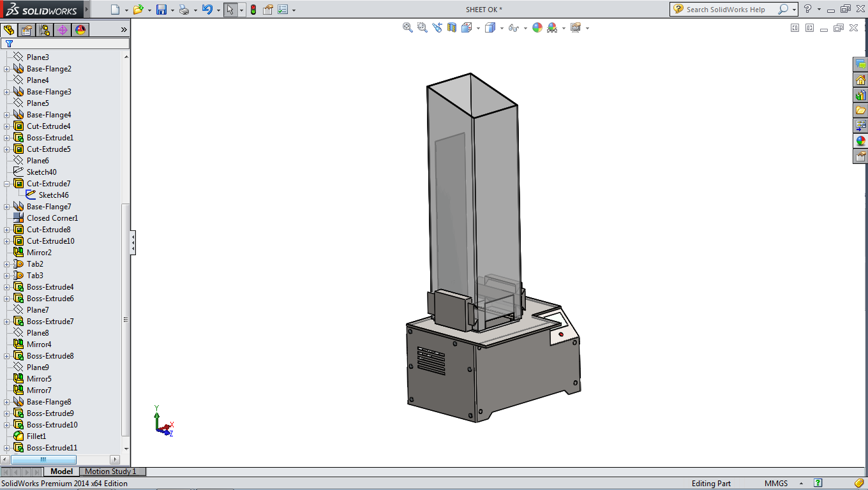
Task: Open the View Palette task pane tab
Action: 860,126
